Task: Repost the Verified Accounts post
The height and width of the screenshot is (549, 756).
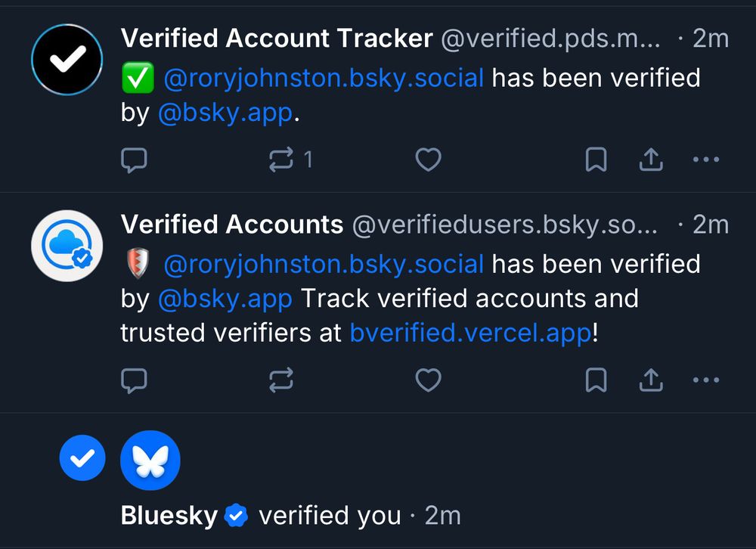Action: tap(281, 380)
